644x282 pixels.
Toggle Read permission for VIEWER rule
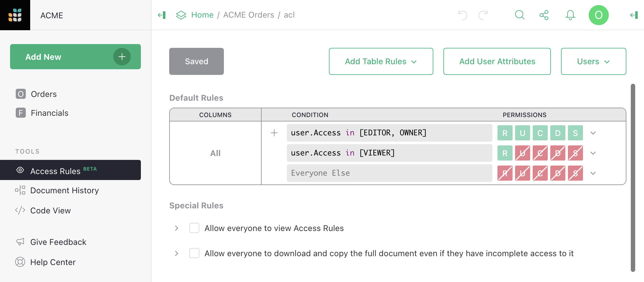[x=505, y=153]
